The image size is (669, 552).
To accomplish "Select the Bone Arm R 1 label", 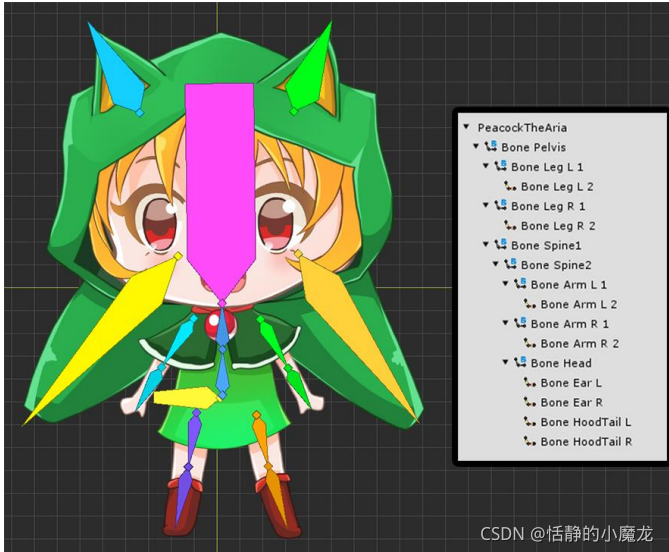I will click(570, 324).
